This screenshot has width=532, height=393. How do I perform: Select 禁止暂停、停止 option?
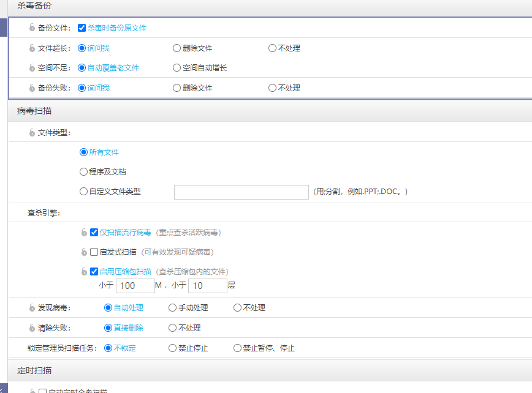(238, 348)
